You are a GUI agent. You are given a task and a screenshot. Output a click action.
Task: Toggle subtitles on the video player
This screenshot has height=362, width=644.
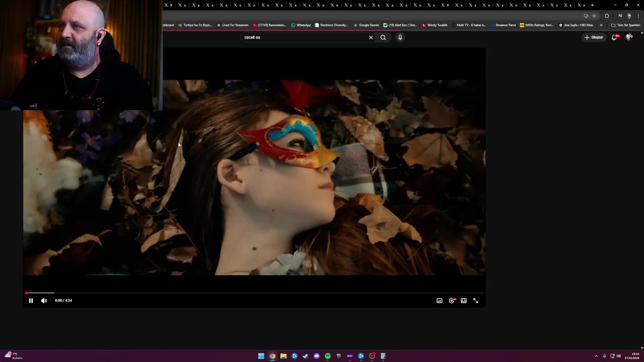pos(439,301)
